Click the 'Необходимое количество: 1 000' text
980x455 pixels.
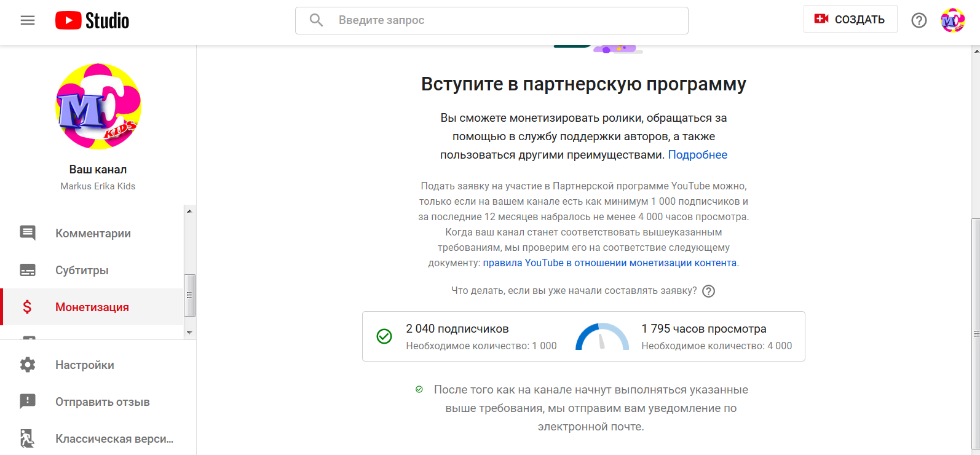pos(481,346)
